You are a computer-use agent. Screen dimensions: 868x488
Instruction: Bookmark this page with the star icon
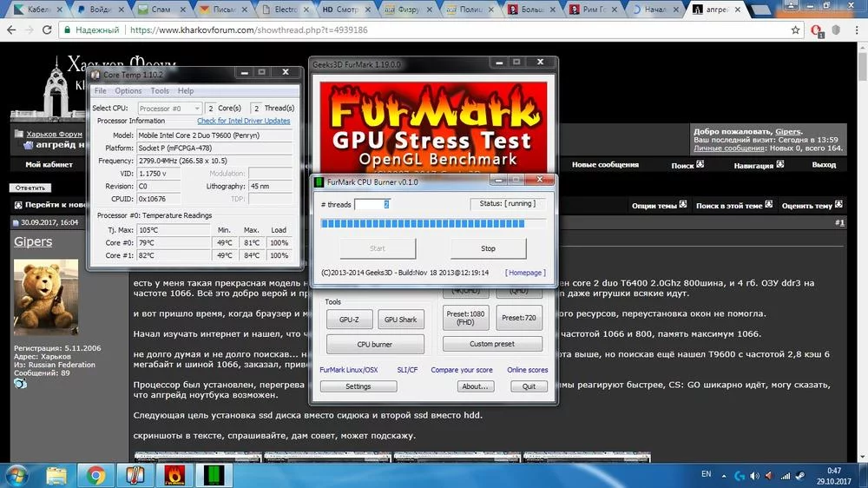(795, 30)
